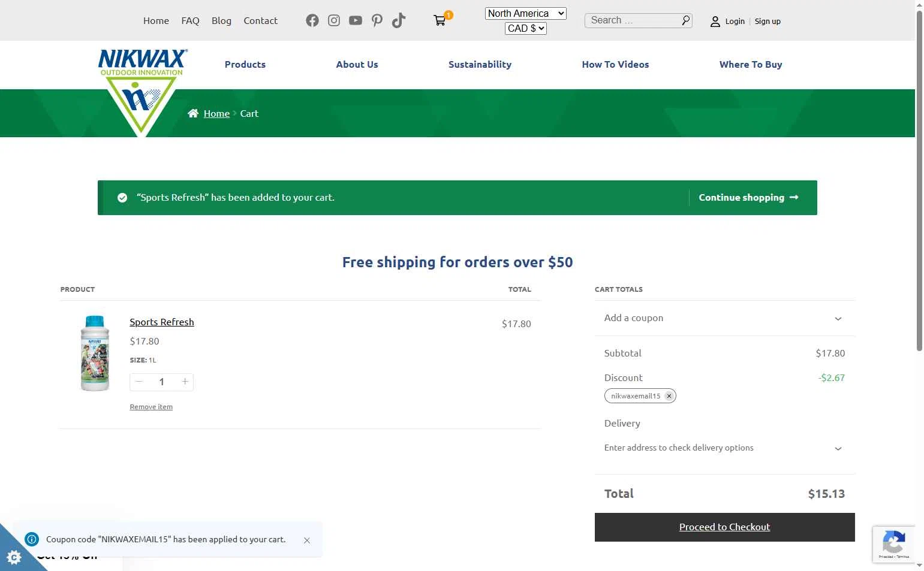924x571 pixels.
Task: Click the Sports Refresh product thumbnail
Action: click(x=95, y=354)
